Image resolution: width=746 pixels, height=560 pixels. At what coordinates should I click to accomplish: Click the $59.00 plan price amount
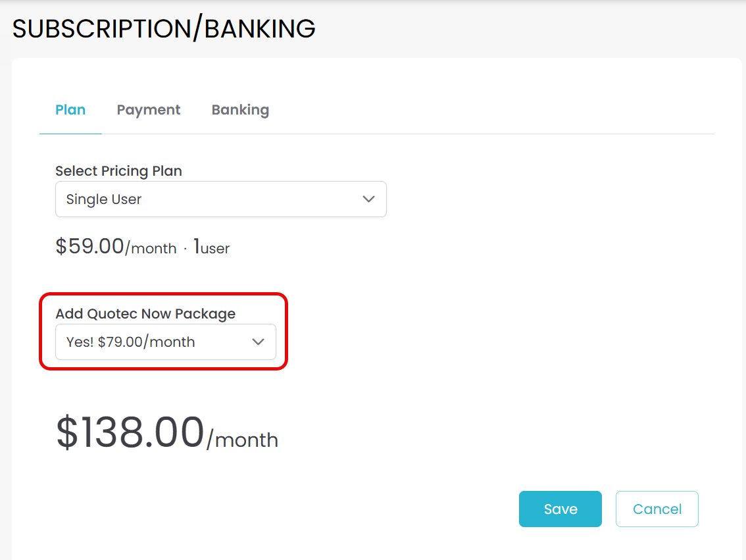coord(89,247)
